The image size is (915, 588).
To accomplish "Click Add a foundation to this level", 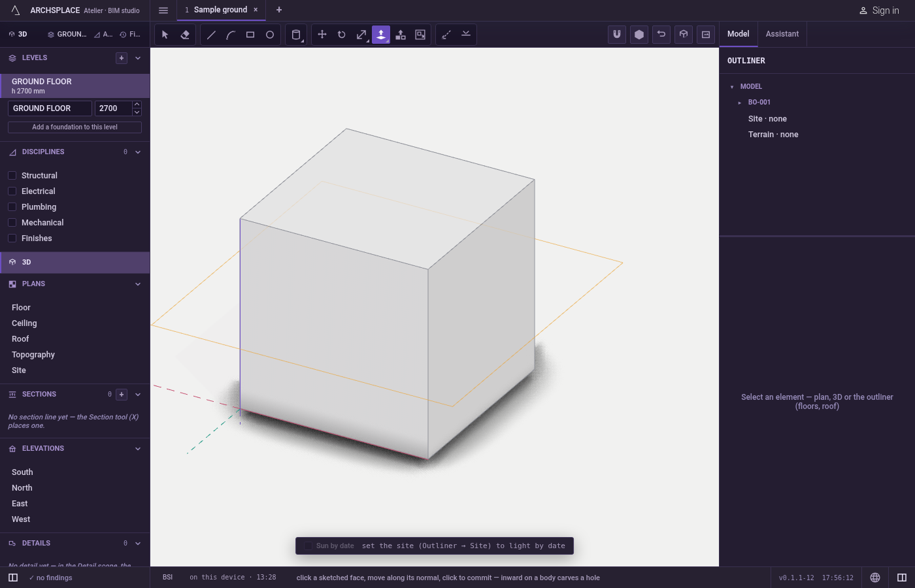I will click(75, 127).
